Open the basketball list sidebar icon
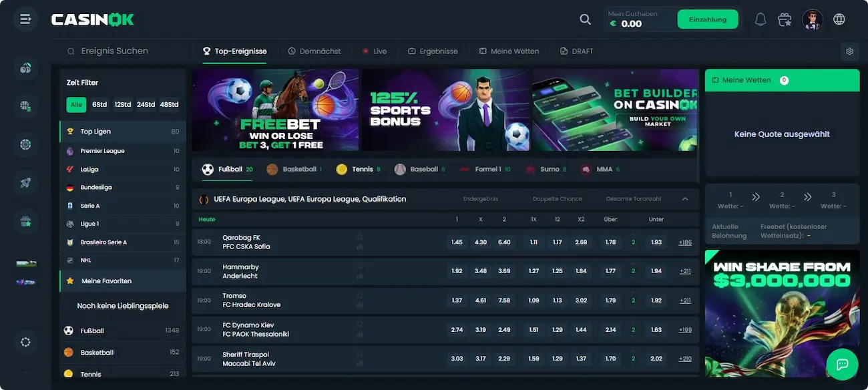 pyautogui.click(x=25, y=106)
